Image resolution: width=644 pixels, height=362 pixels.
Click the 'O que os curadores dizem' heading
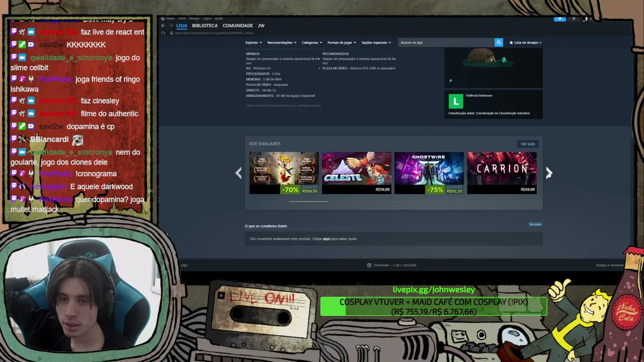[266, 226]
